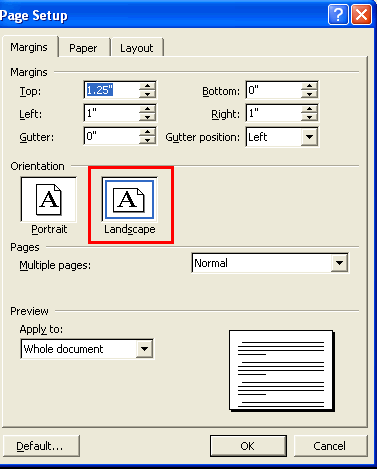The width and height of the screenshot is (377, 469).
Task: Click the Help question mark button
Action: (338, 14)
